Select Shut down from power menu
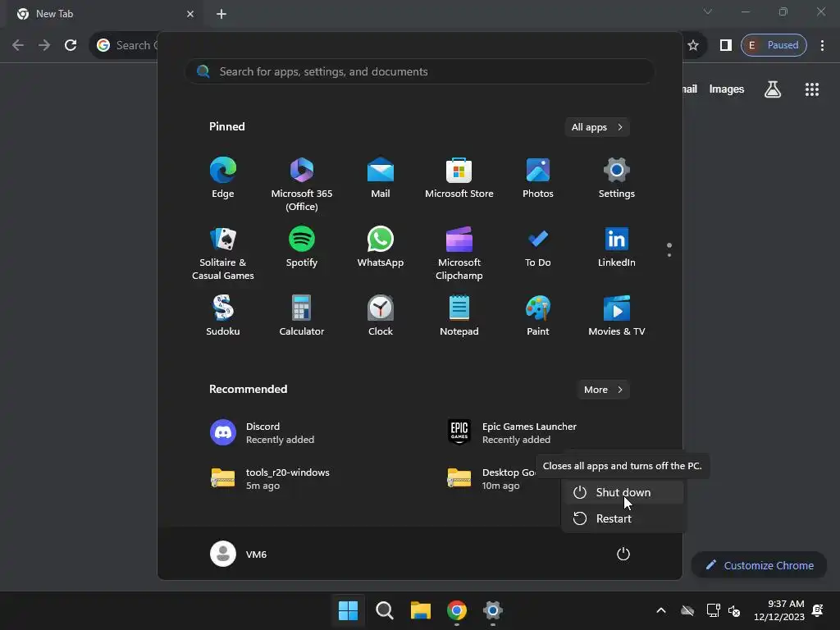Screen dimensions: 840x630 click(x=623, y=492)
